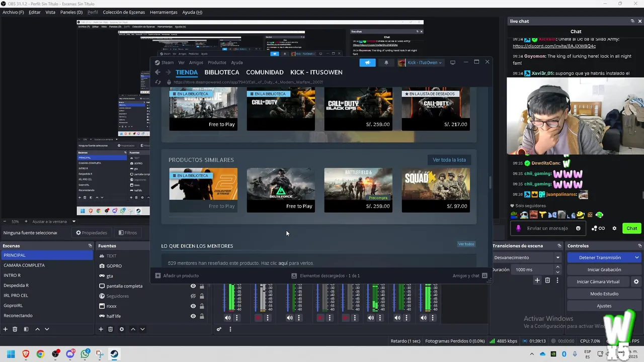
Task: Move scene up with Escenas up arrow
Action: [x=37, y=329]
